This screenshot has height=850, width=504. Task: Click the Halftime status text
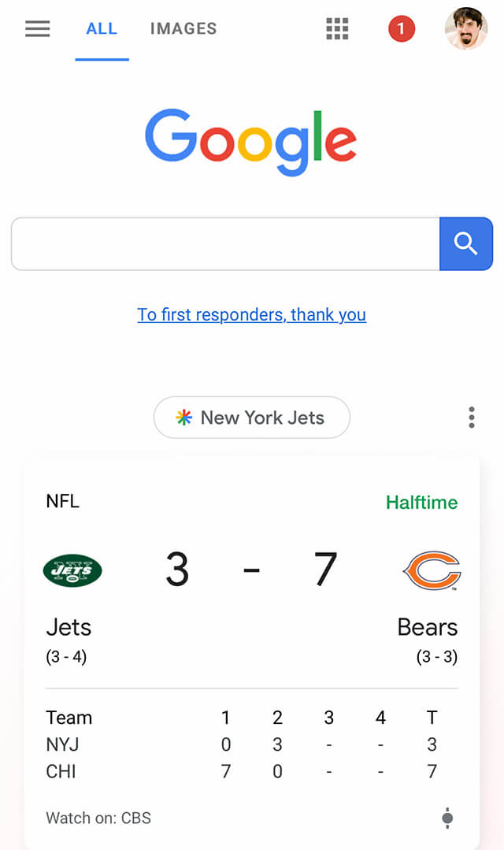[x=422, y=502]
